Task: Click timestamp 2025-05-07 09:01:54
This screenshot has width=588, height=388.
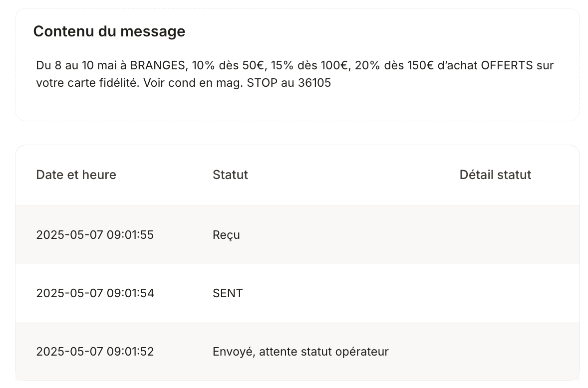Action: 95,293
